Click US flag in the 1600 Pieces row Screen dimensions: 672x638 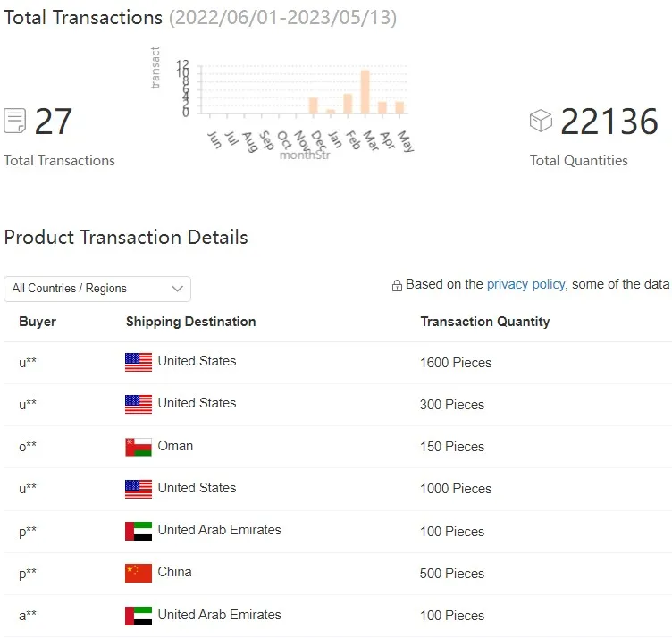(x=139, y=362)
